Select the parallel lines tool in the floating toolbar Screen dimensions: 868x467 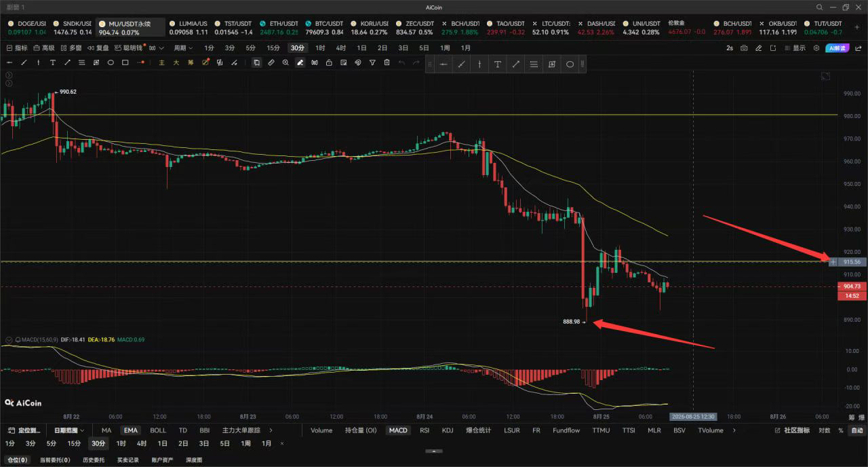534,64
